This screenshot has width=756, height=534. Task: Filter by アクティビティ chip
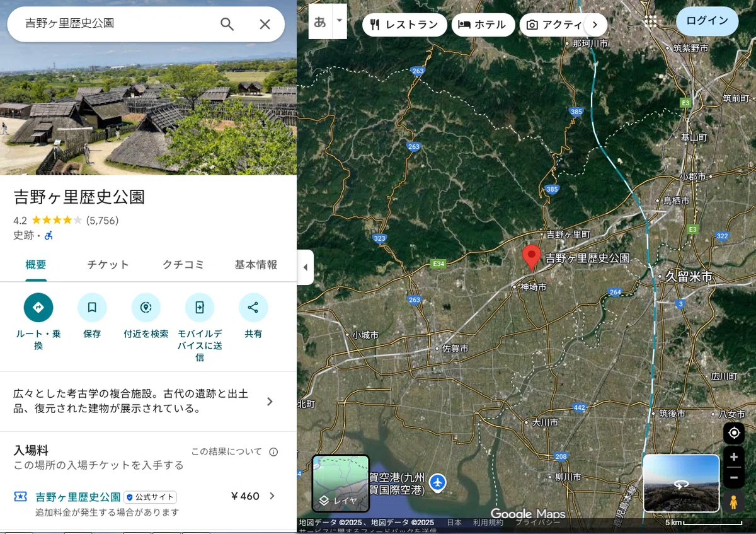(x=554, y=25)
